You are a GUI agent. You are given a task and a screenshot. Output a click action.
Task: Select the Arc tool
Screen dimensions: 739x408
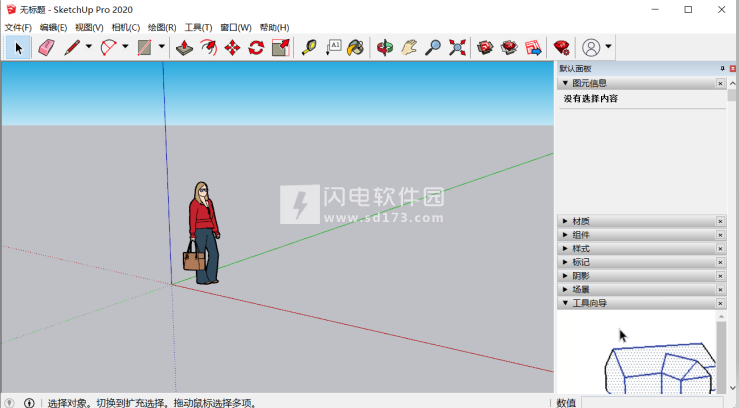pos(108,48)
